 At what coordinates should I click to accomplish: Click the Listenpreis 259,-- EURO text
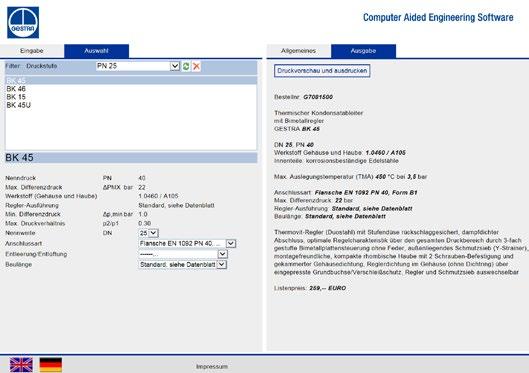click(x=310, y=288)
